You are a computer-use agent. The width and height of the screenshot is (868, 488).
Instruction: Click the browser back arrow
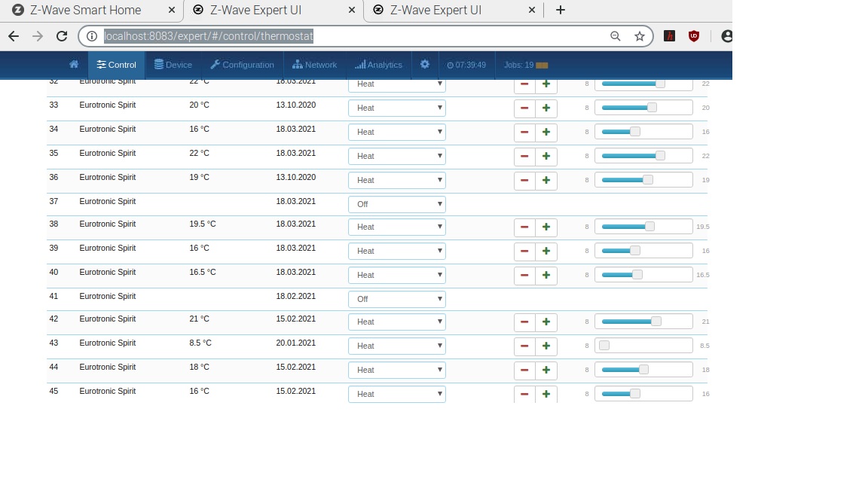tap(14, 36)
